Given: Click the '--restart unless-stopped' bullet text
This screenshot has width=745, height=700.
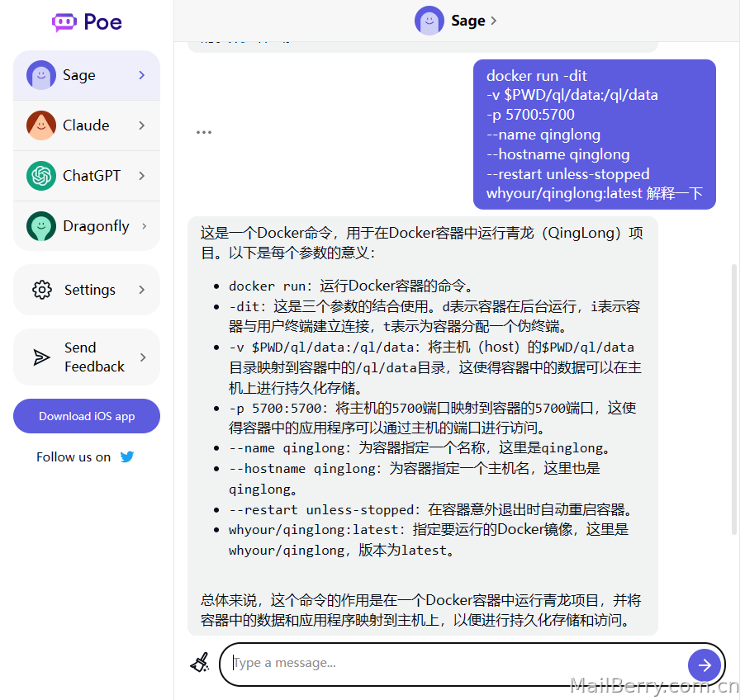Looking at the screenshot, I should [x=432, y=510].
